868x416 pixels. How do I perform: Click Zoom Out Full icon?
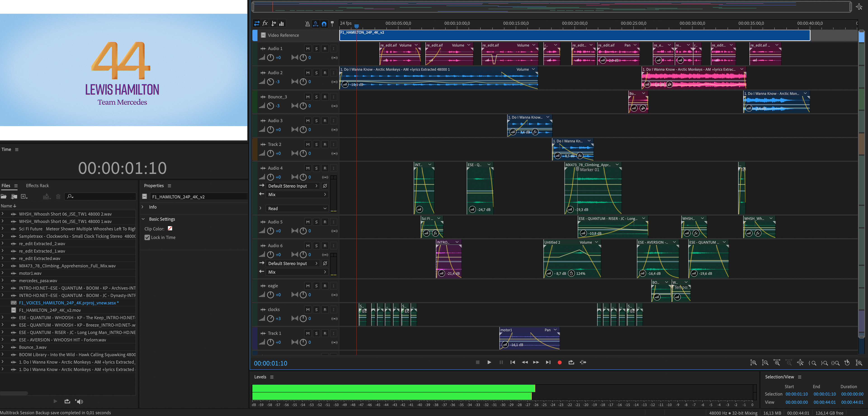[x=800, y=362]
